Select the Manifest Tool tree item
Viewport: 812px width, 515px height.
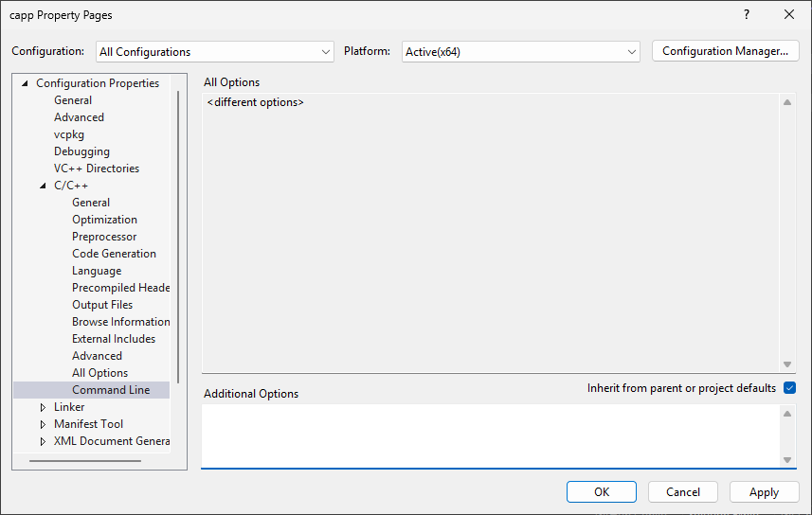click(88, 424)
